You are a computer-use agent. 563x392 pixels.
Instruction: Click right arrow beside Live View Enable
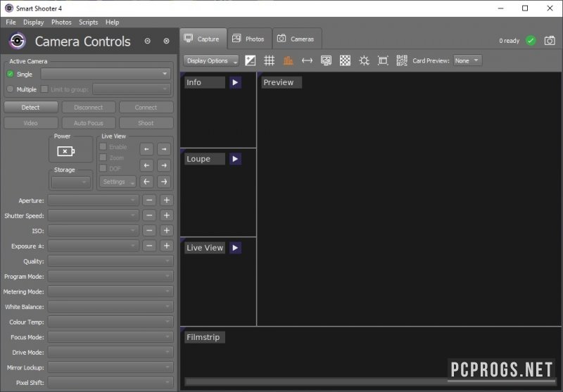(164, 149)
